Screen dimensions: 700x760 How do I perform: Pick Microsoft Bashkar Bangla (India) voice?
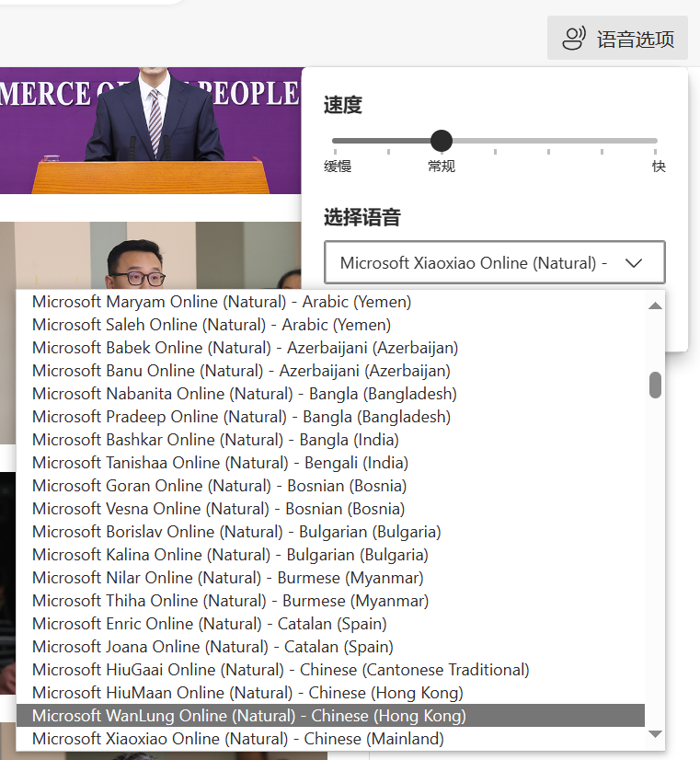click(330, 440)
